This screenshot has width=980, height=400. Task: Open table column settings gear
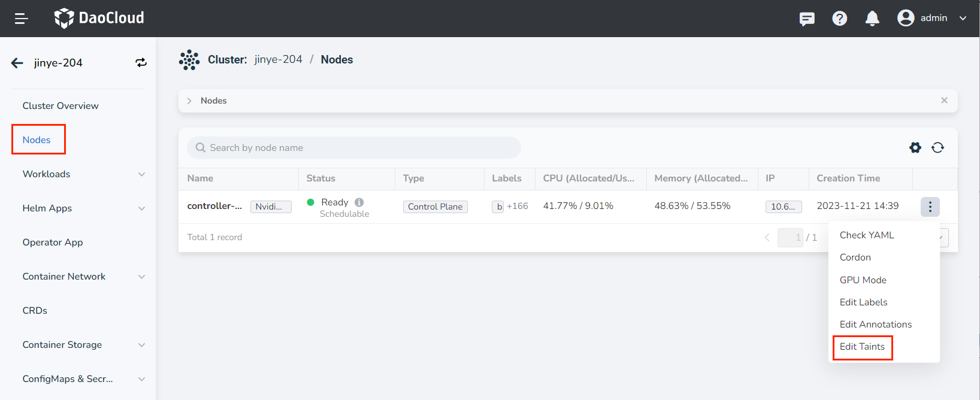[915, 147]
